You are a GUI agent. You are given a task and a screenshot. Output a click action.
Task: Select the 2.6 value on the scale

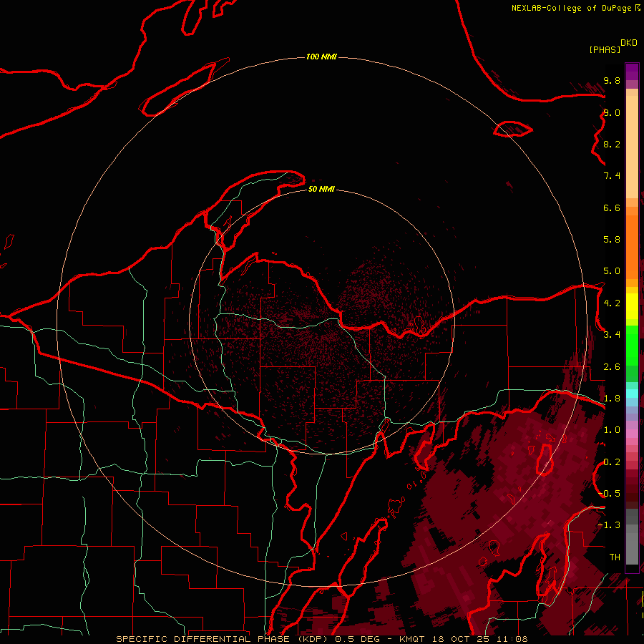point(612,367)
